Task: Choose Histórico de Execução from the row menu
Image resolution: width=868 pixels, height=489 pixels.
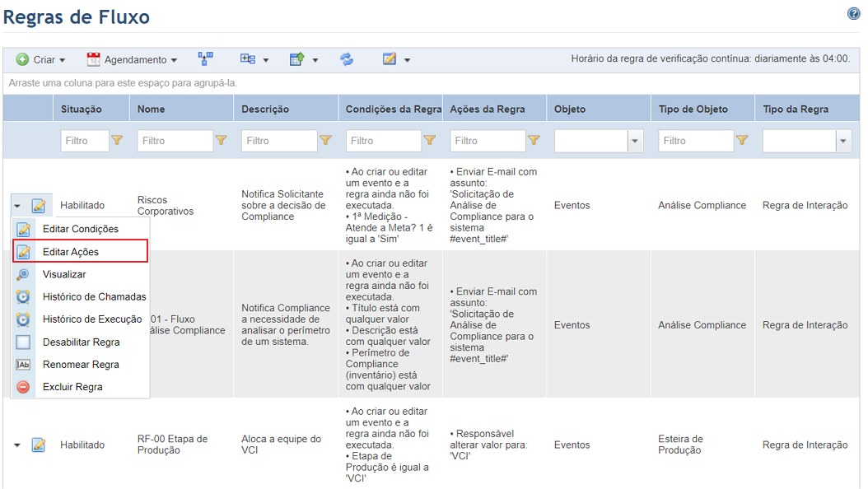Action: point(80,319)
